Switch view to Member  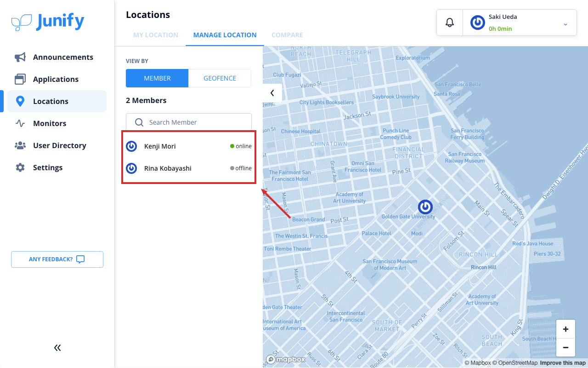pyautogui.click(x=157, y=78)
